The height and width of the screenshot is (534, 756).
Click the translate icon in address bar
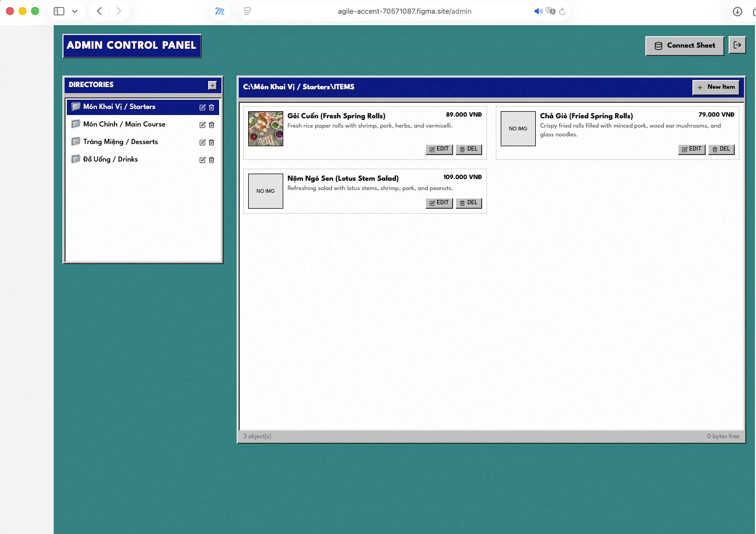pyautogui.click(x=551, y=11)
